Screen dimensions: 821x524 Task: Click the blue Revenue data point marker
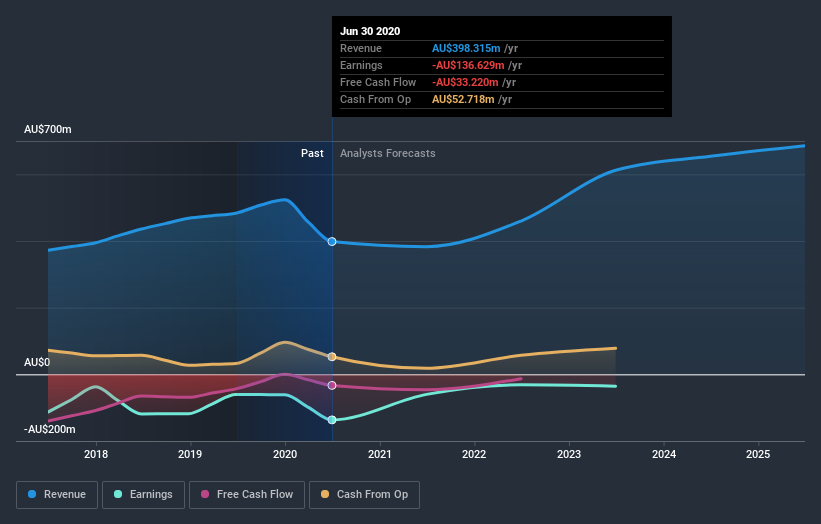pos(332,241)
